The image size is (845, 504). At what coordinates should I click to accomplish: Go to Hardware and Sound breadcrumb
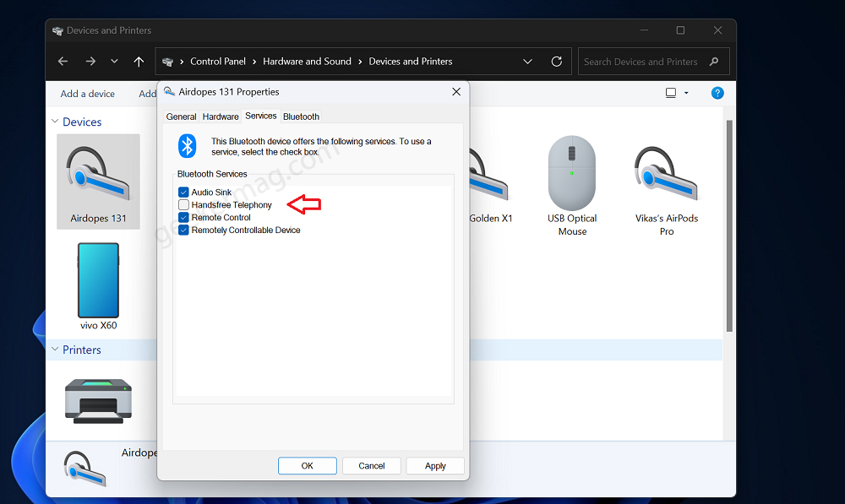[308, 62]
